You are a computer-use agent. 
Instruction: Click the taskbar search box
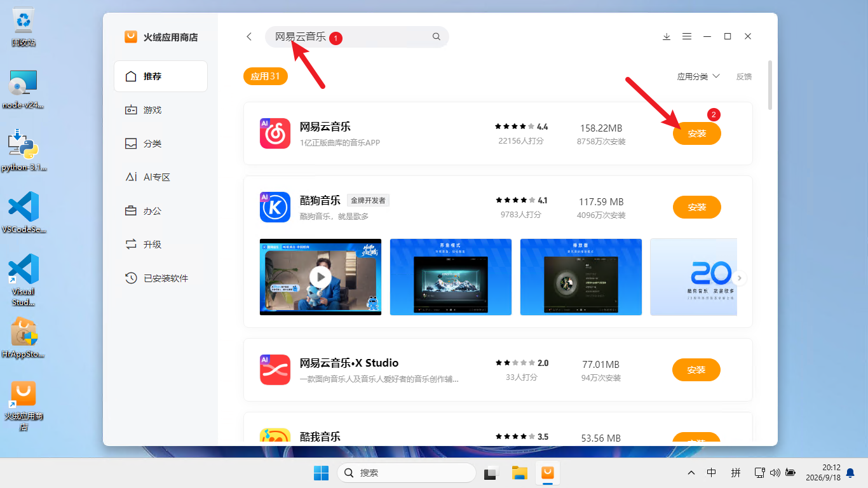[x=406, y=473]
